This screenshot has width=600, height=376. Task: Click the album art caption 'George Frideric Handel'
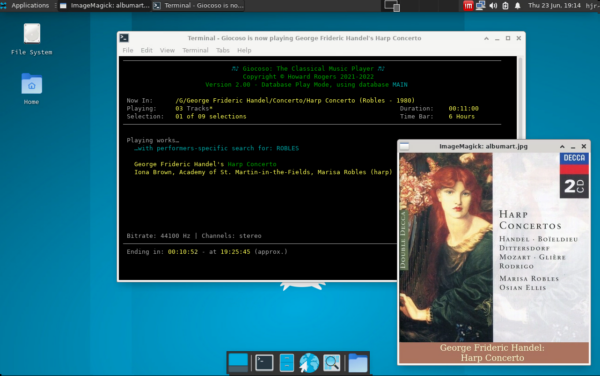click(492, 348)
